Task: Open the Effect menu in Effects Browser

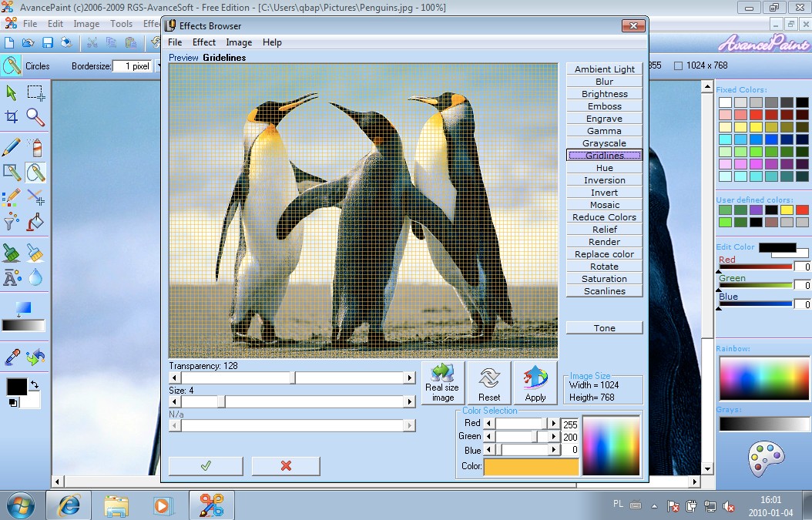Action: (x=204, y=42)
